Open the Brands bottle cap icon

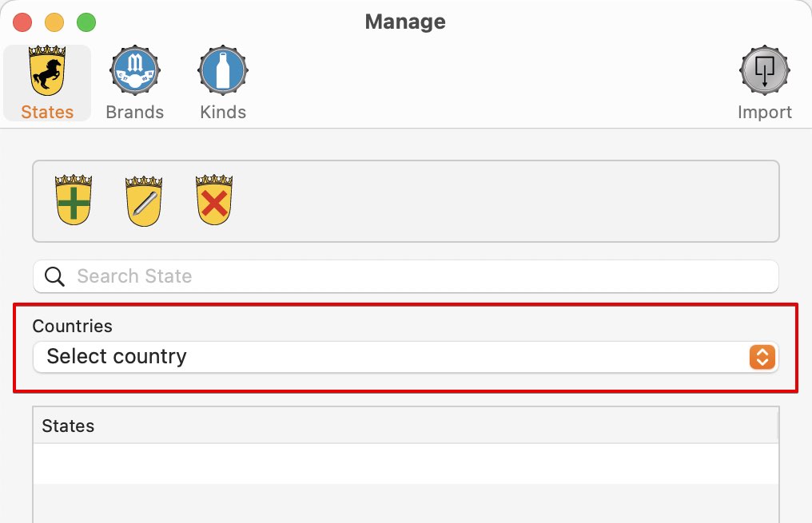pyautogui.click(x=134, y=70)
